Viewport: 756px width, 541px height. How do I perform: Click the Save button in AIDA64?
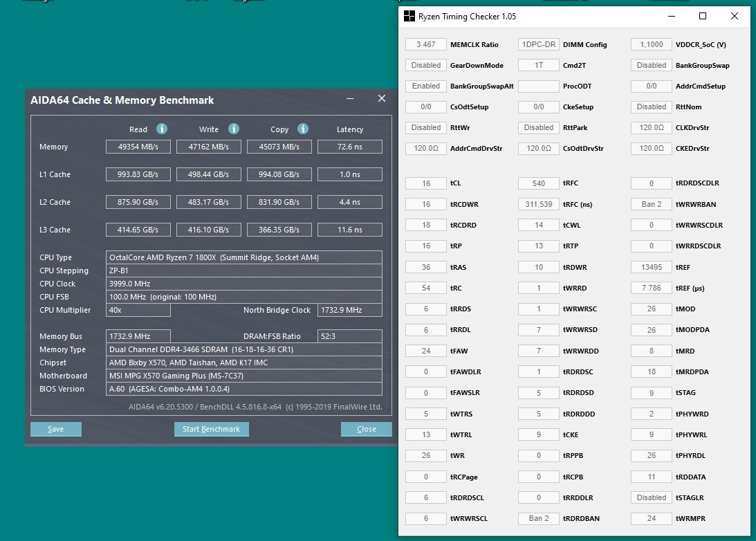[x=56, y=429]
